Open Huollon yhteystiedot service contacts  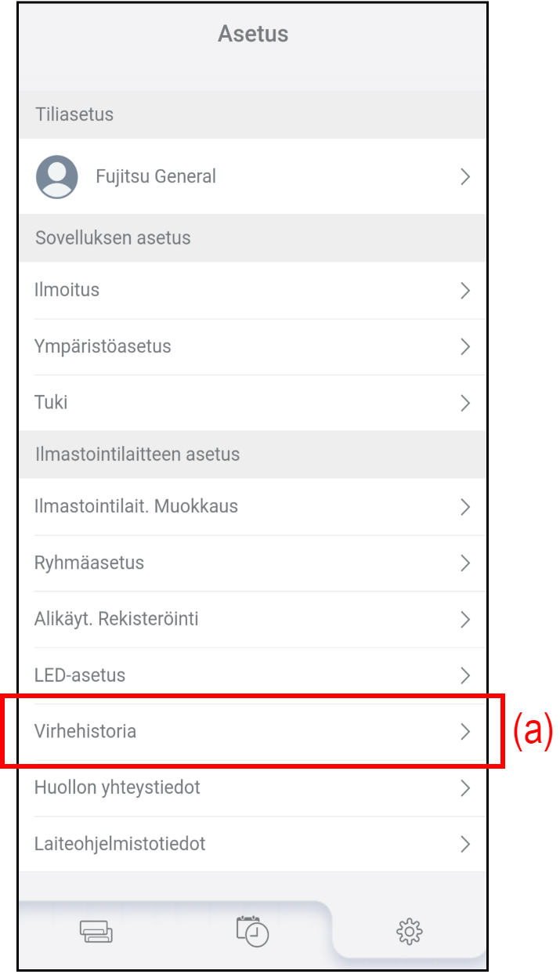click(x=117, y=788)
